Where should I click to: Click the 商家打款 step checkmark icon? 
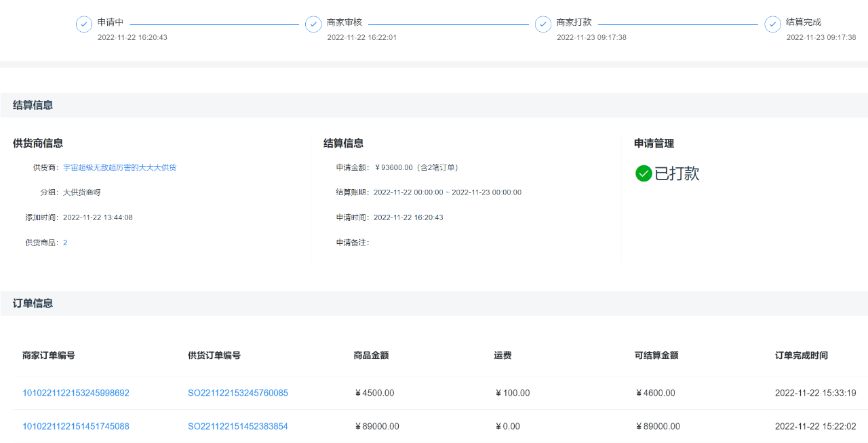coord(543,24)
